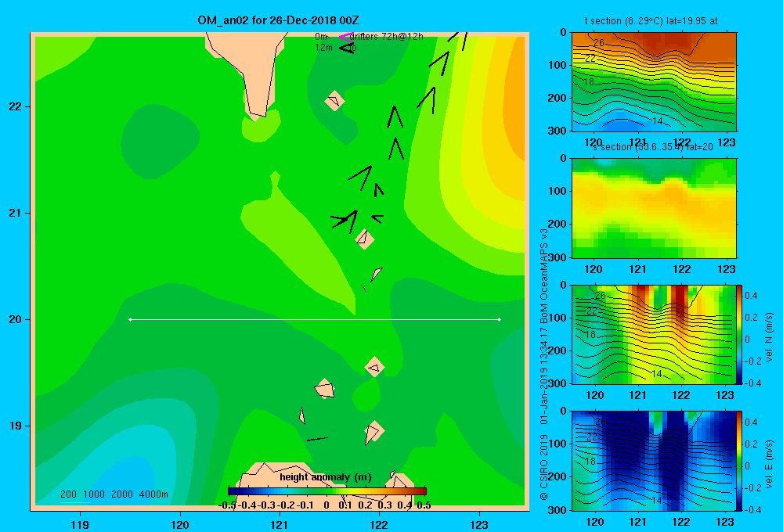Click longitude label 123 on main map
The width and height of the screenshot is (783, 532).
[x=479, y=524]
